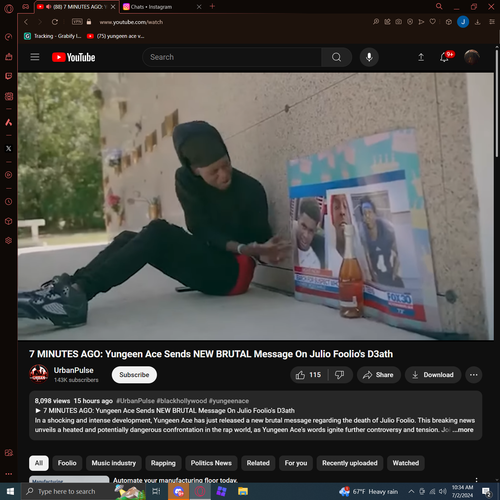Open UrbanPulse channel name link
The width and height of the screenshot is (500, 500).
click(x=74, y=370)
